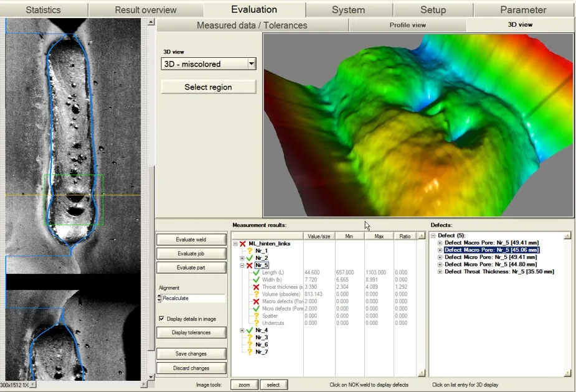Click the Save changes button
This screenshot has height=392, width=576.
coord(192,354)
